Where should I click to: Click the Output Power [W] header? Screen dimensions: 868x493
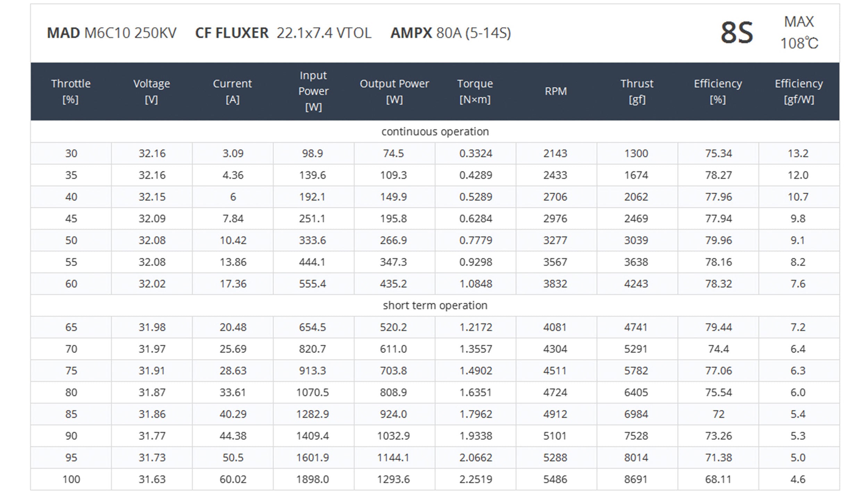tap(394, 91)
